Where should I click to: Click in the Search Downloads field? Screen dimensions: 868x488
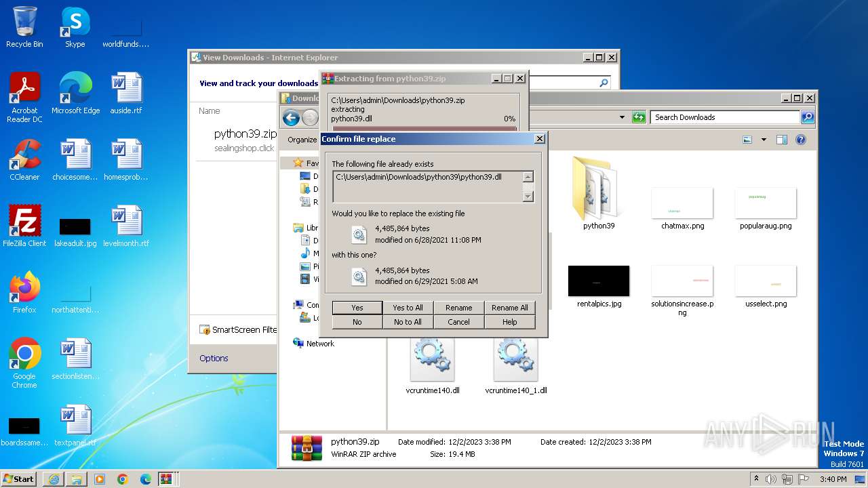coord(725,117)
